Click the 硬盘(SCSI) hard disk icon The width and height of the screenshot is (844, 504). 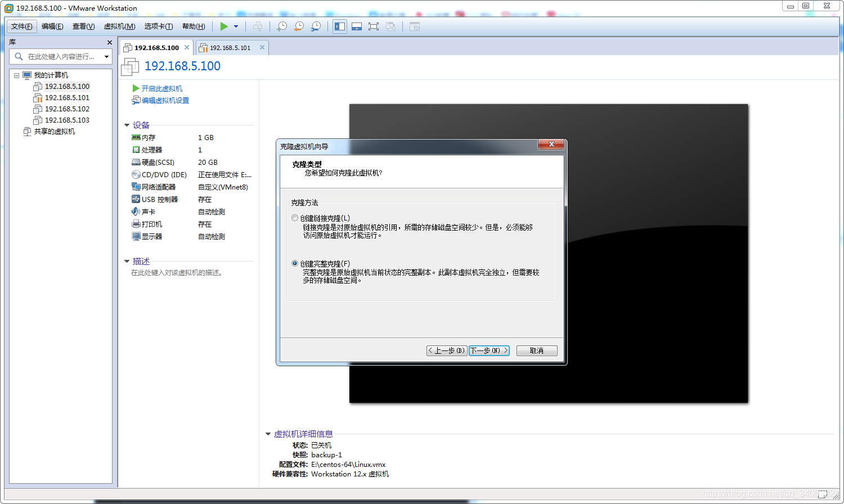pos(136,162)
